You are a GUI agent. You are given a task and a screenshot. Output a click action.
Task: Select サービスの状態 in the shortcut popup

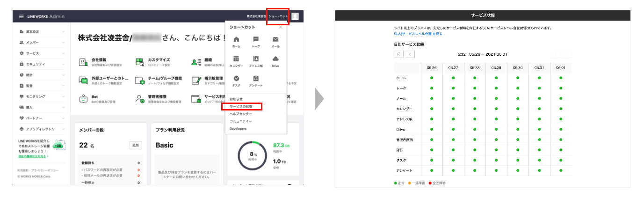pos(241,106)
